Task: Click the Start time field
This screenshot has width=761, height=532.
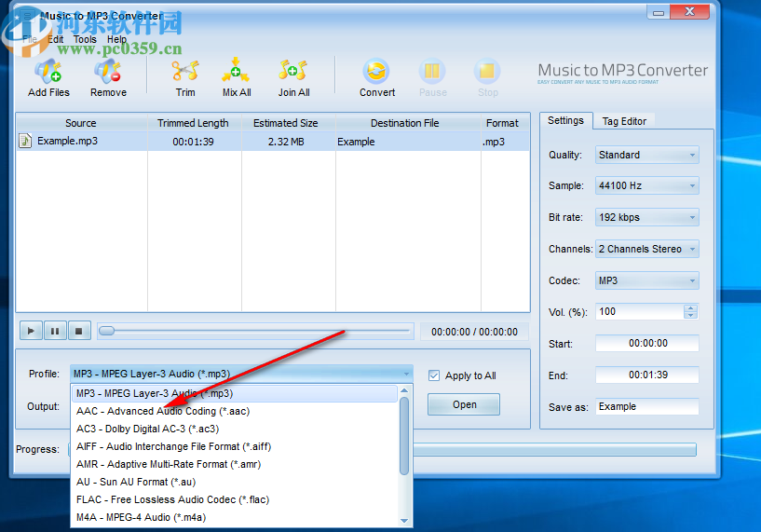Action: click(647, 343)
